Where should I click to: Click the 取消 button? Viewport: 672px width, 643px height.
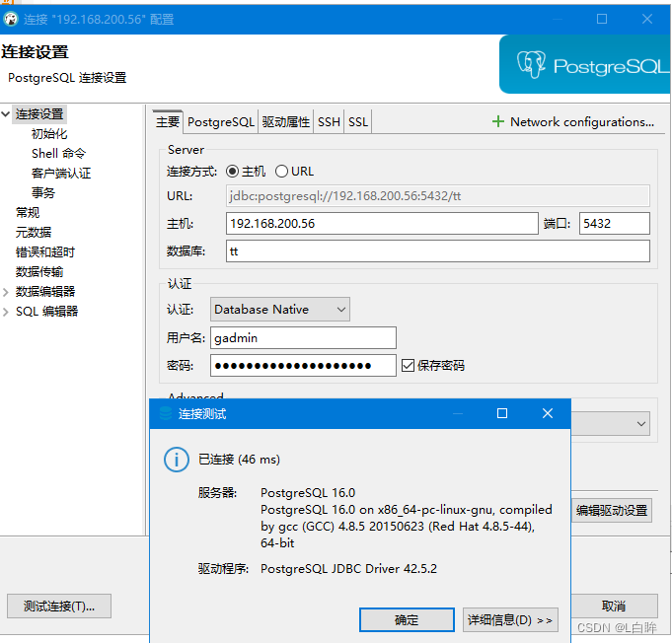click(x=614, y=606)
